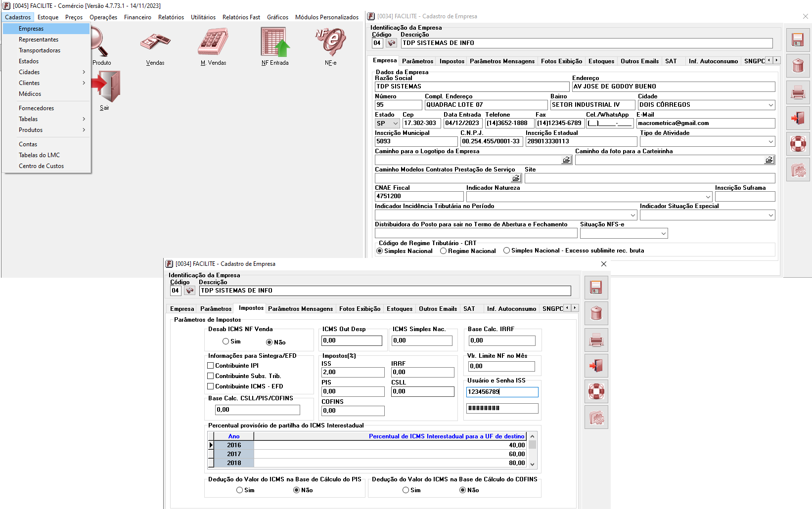812x509 pixels.
Task: Open help lifebuoy icon in upper window
Action: click(x=798, y=144)
